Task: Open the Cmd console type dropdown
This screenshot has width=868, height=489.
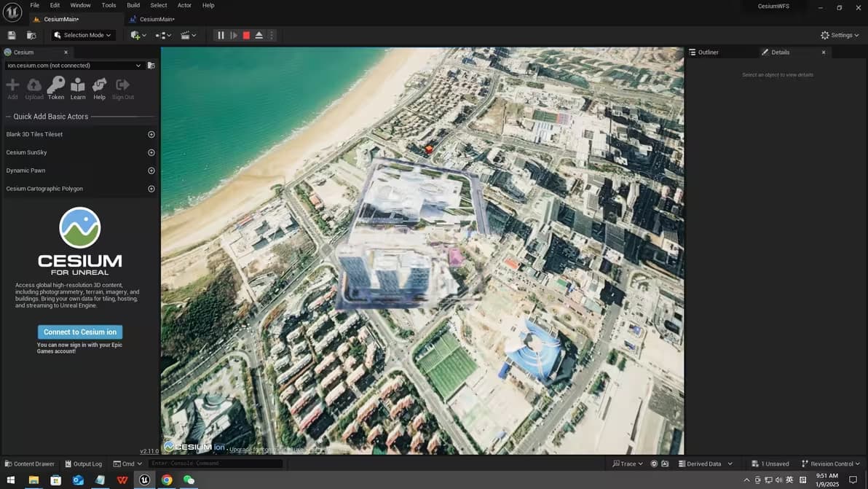Action: pos(128,463)
